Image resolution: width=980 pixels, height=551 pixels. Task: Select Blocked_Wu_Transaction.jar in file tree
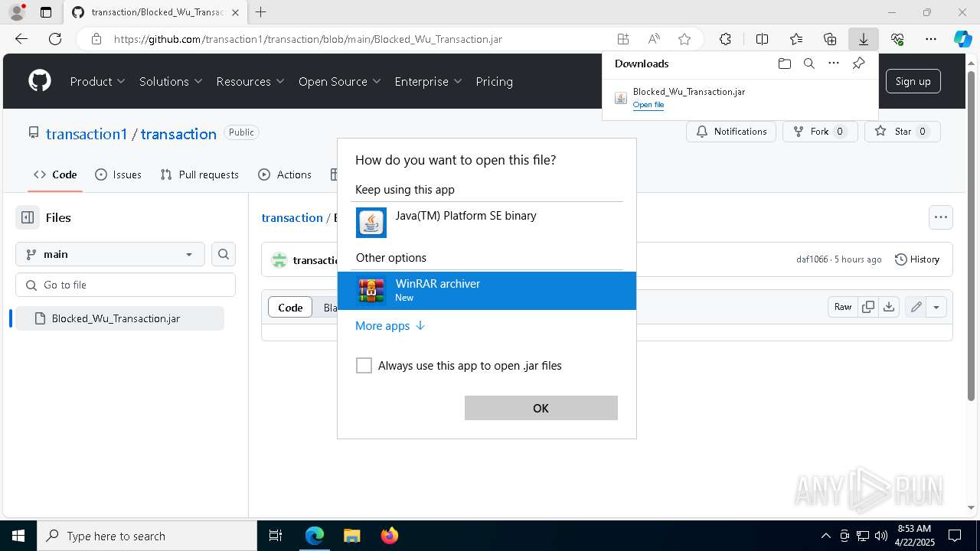tap(119, 318)
